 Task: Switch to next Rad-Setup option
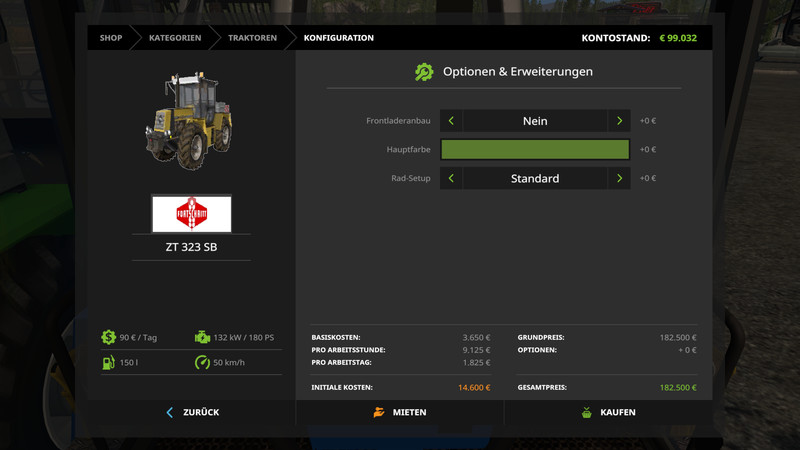click(x=619, y=178)
